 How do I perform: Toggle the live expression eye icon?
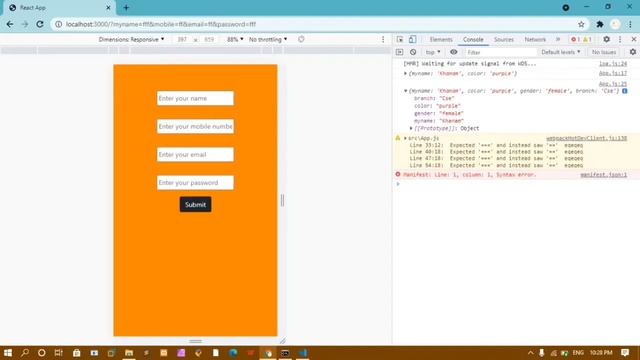(x=453, y=52)
